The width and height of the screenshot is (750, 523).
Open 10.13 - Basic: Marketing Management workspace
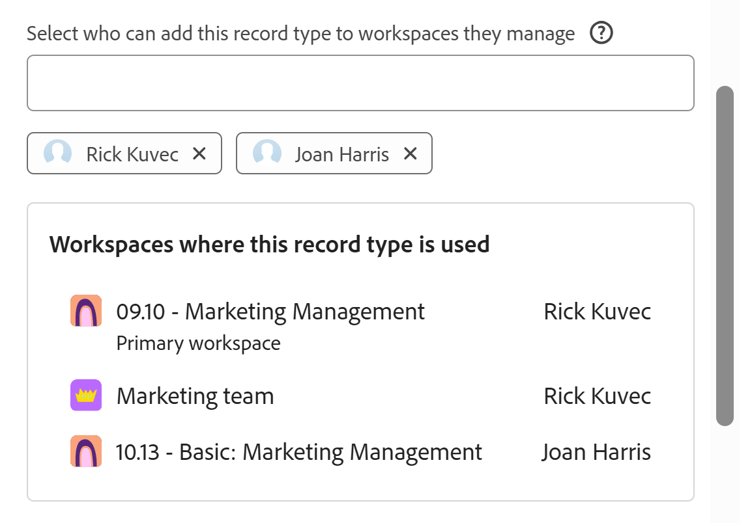(x=299, y=452)
